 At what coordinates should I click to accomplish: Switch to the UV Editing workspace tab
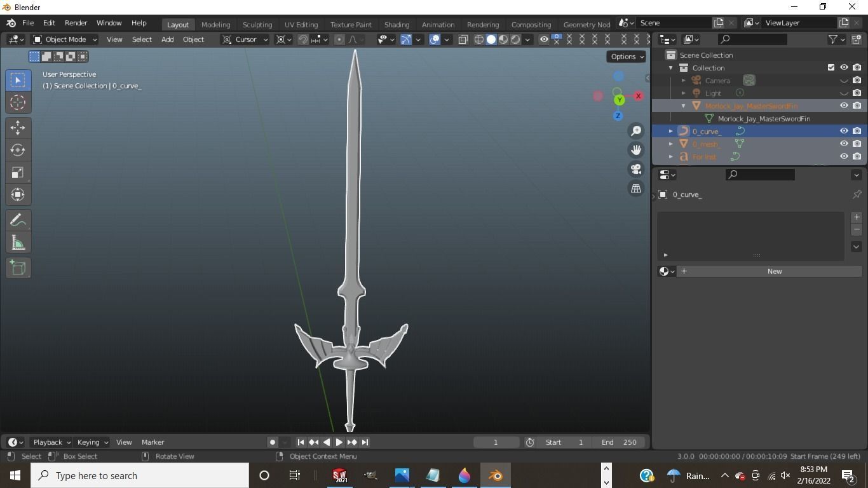[301, 24]
